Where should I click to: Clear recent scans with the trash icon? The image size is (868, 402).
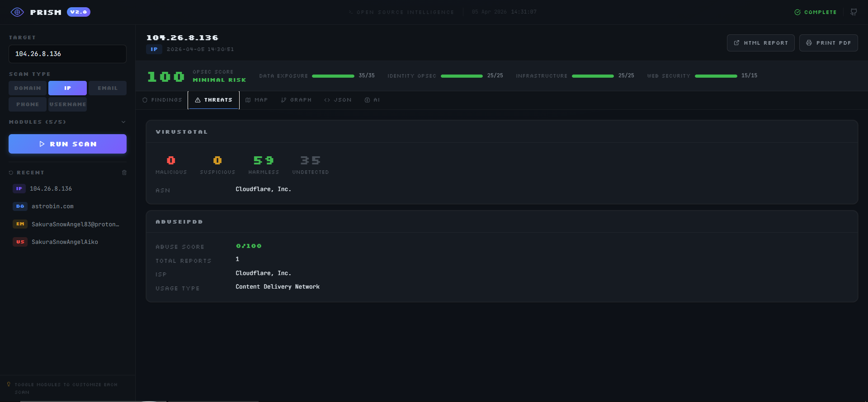click(x=124, y=173)
